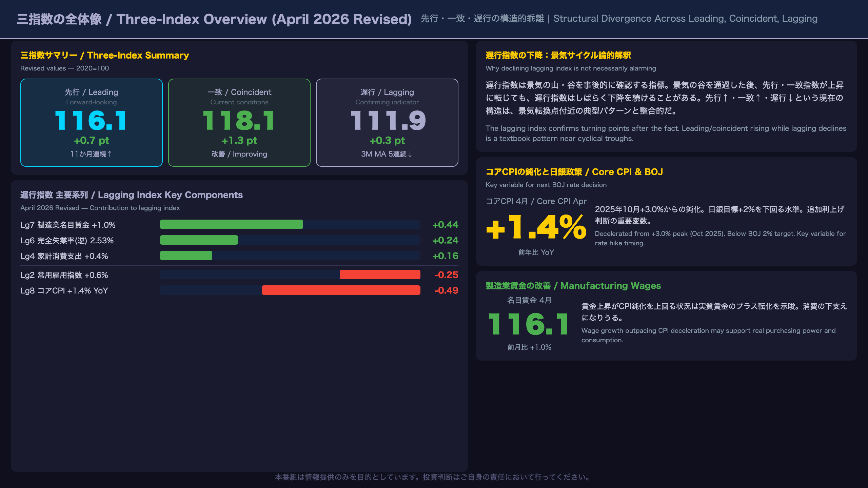This screenshot has height=488, width=868.
Task: Click the +1.3 pt Coincident change value
Action: 239,140
